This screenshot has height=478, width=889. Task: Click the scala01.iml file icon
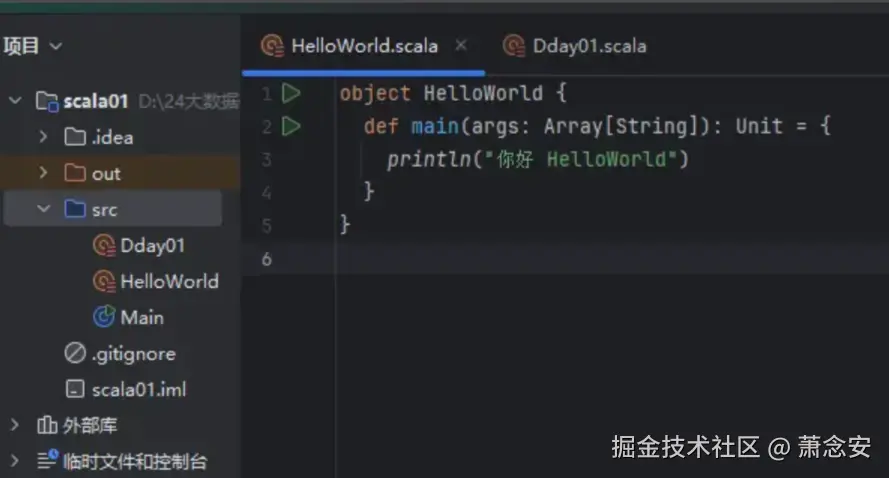click(x=75, y=389)
